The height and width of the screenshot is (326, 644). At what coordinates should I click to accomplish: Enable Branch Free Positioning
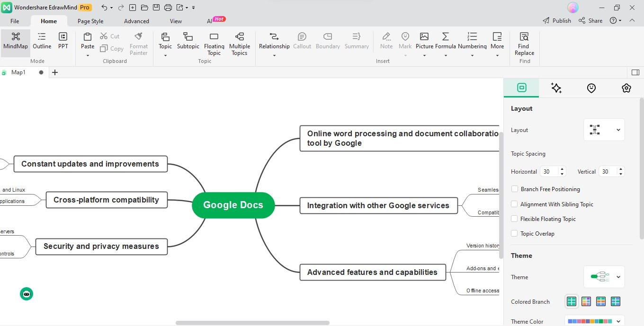click(515, 189)
